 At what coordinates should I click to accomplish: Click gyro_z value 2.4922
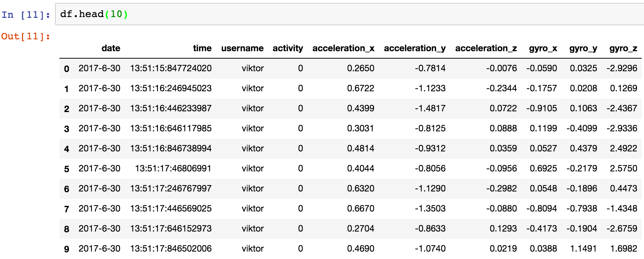click(x=623, y=148)
